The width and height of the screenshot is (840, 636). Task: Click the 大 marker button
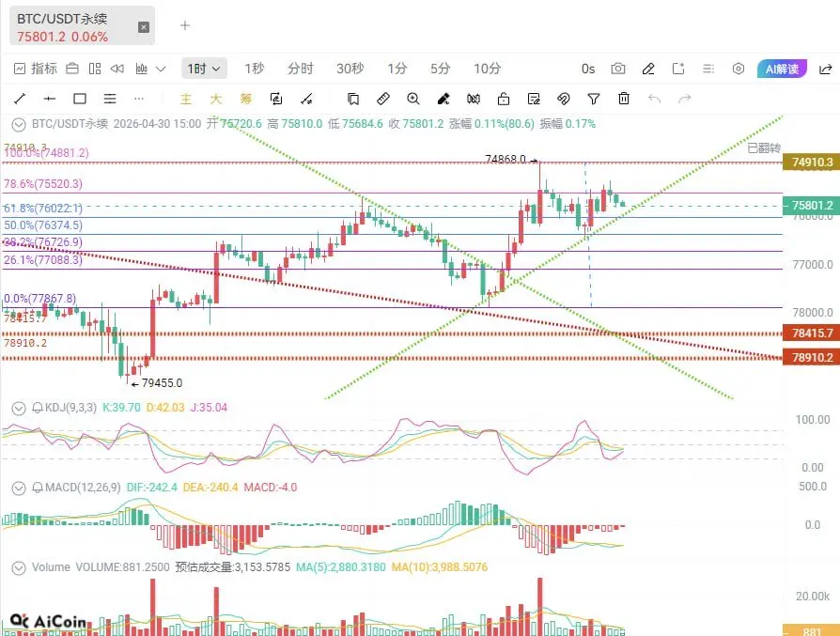[215, 99]
